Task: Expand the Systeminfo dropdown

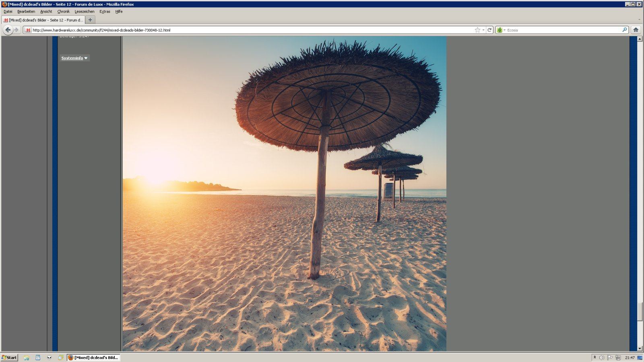Action: (x=74, y=58)
